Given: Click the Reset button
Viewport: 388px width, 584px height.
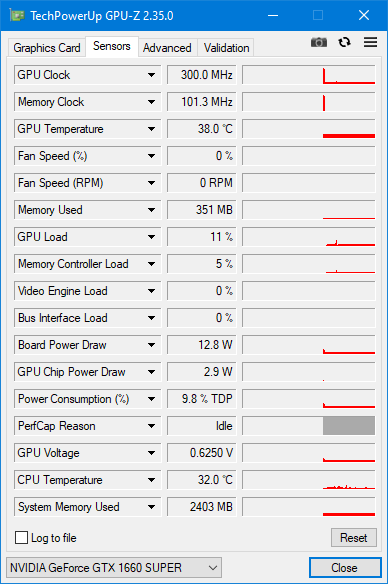Looking at the screenshot, I should click(x=354, y=537).
